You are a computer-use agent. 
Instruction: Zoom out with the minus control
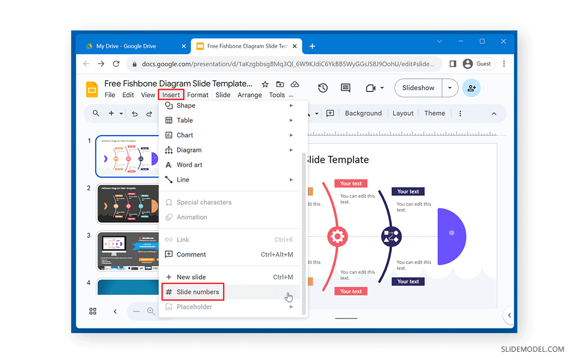click(x=137, y=311)
